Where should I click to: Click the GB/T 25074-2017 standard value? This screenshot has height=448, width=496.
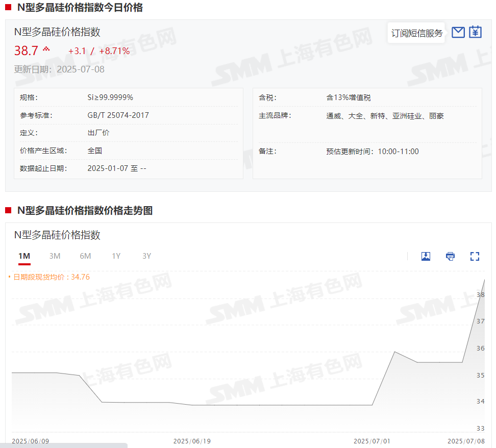pyautogui.click(x=118, y=115)
